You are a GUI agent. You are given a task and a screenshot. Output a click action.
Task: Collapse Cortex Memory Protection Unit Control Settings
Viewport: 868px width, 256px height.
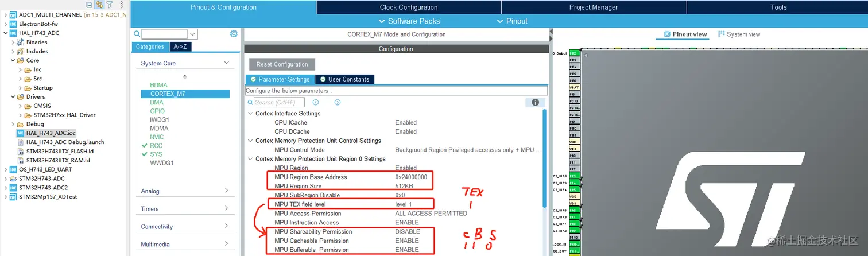tap(250, 141)
